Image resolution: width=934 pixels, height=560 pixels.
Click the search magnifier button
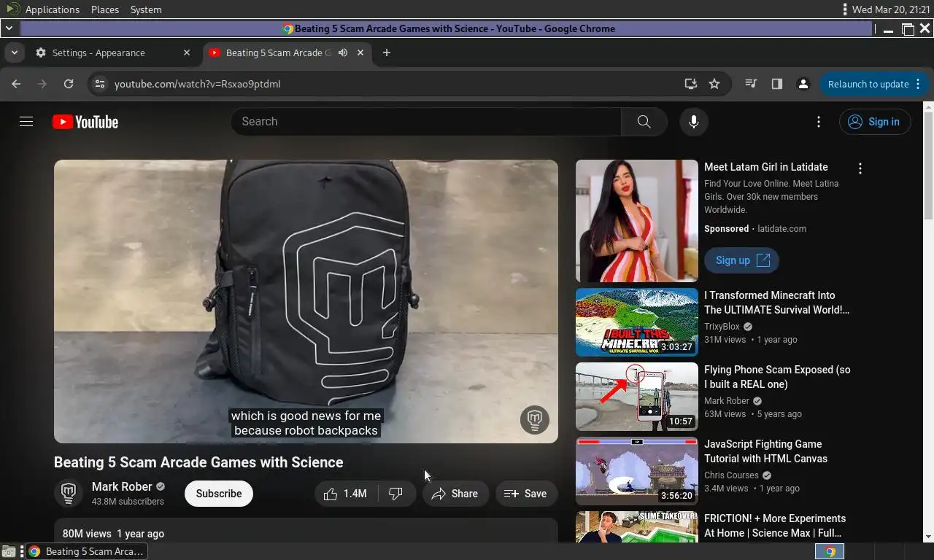644,122
